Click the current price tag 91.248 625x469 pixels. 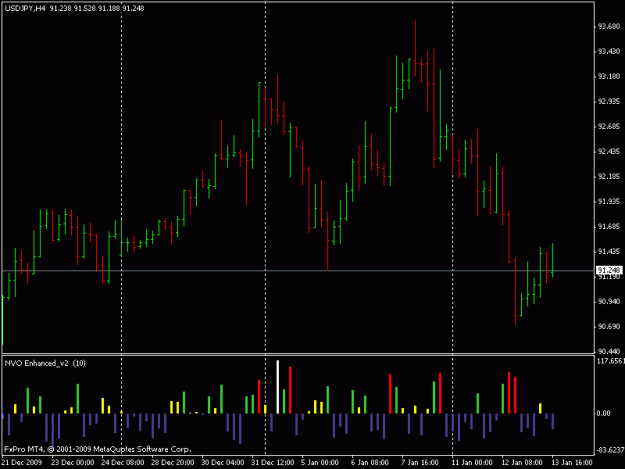point(609,271)
